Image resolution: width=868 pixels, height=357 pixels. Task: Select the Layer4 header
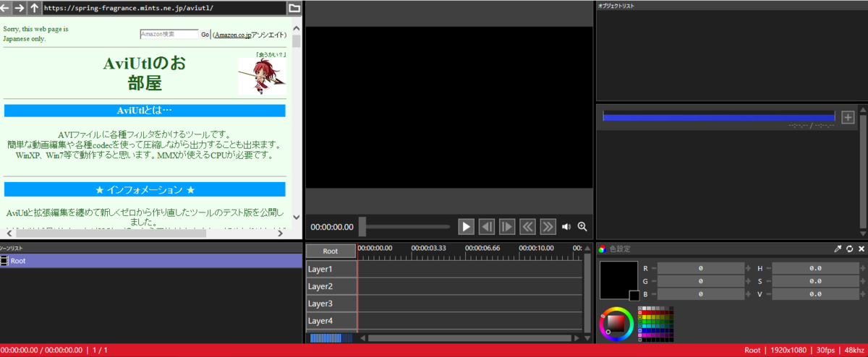(x=331, y=321)
